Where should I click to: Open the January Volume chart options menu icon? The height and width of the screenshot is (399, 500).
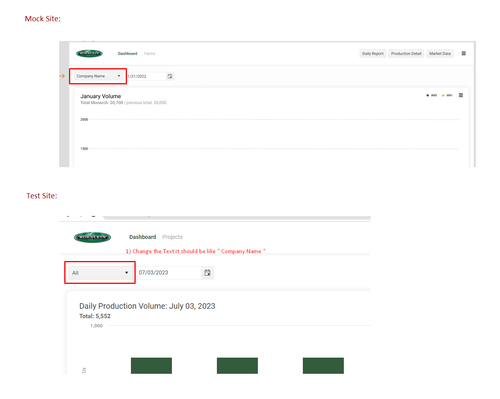[x=461, y=95]
